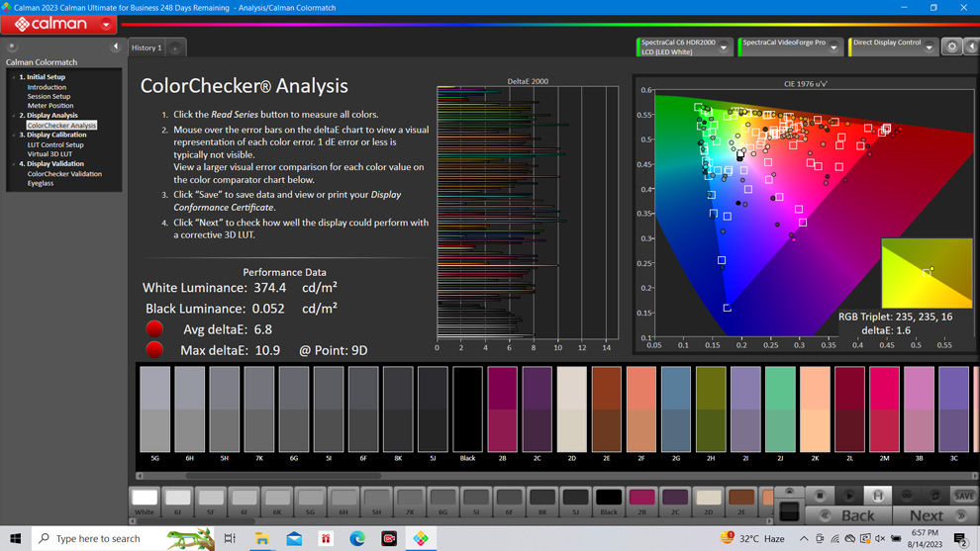Click the DeltaE 2000 bar chart
This screenshot has width=980, height=551.
click(x=528, y=213)
